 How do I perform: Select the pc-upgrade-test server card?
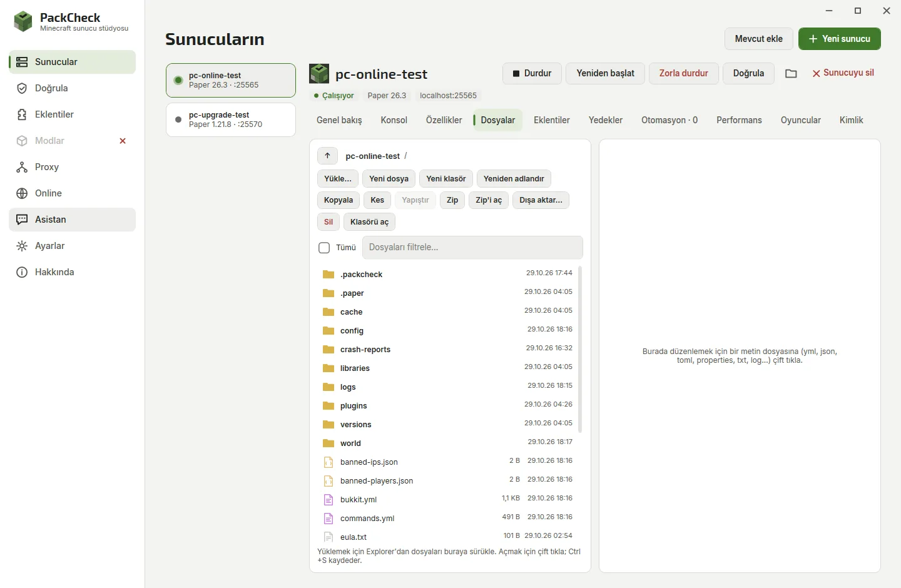231,119
